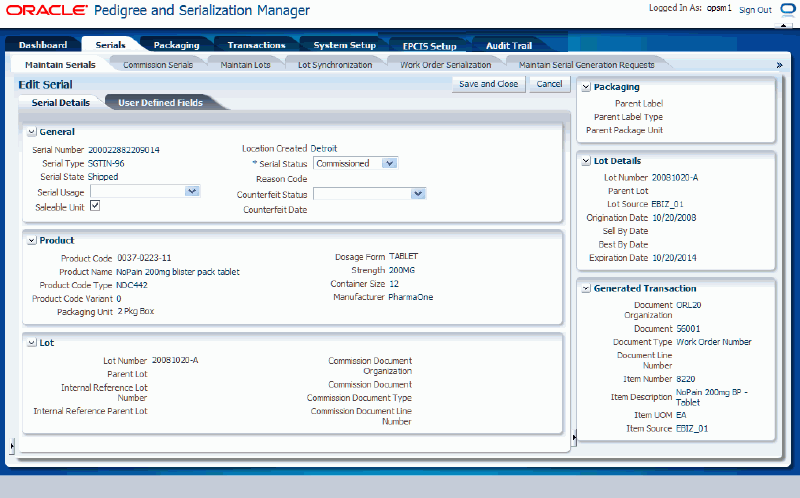Image resolution: width=800 pixels, height=498 pixels.
Task: Click the Cancel button
Action: coord(549,84)
